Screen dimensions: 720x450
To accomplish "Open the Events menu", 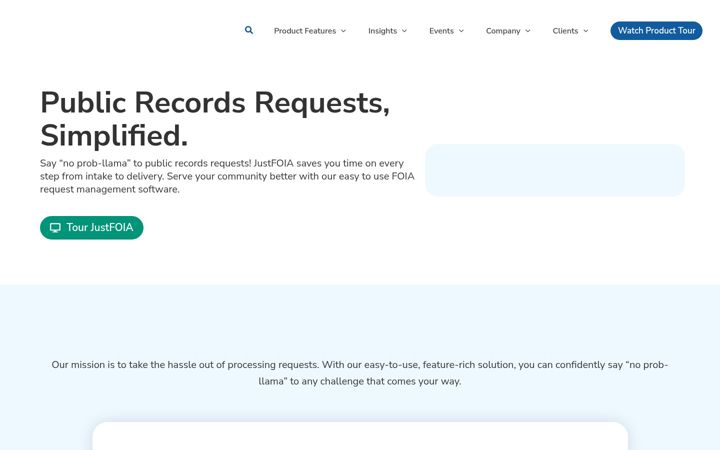I will (x=446, y=31).
